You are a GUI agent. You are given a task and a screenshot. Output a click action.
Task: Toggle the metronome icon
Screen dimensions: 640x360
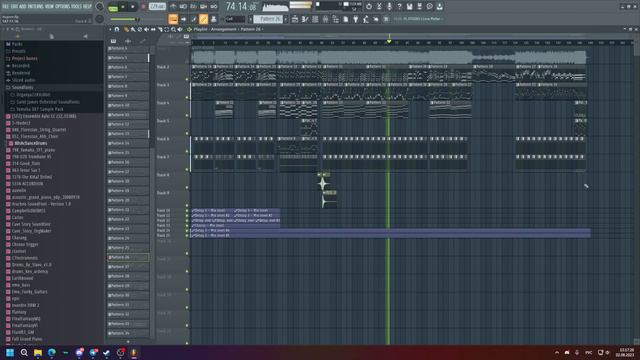(173, 7)
